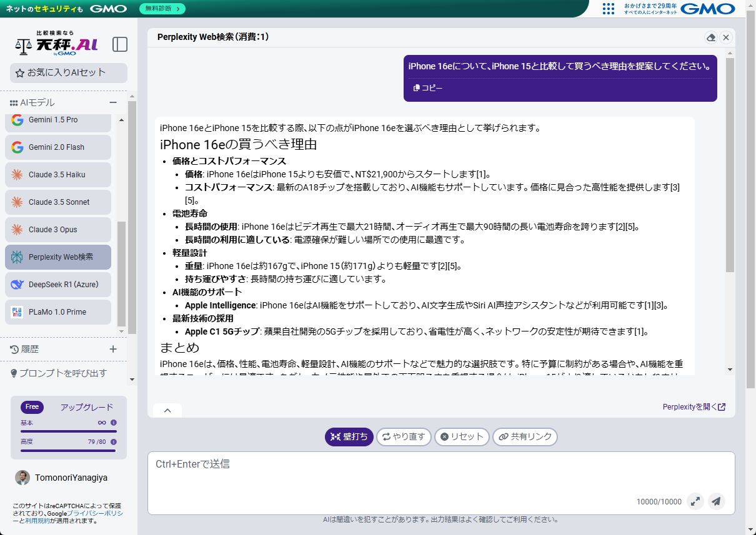
Task: Select the Claude 3.5 Sonnet model
Action: click(57, 202)
